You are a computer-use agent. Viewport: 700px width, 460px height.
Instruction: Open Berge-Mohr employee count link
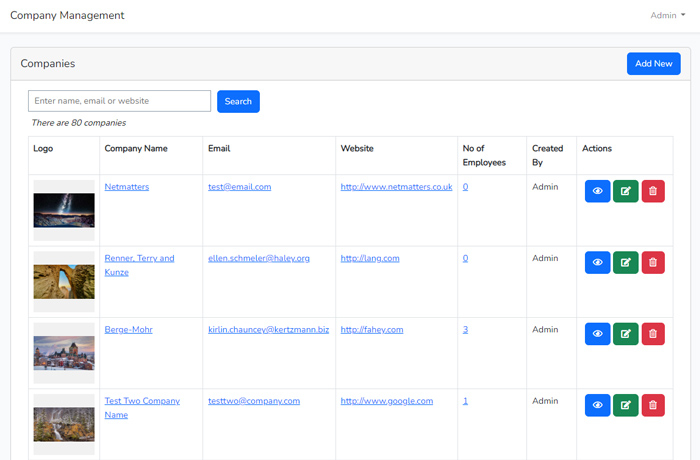click(465, 329)
